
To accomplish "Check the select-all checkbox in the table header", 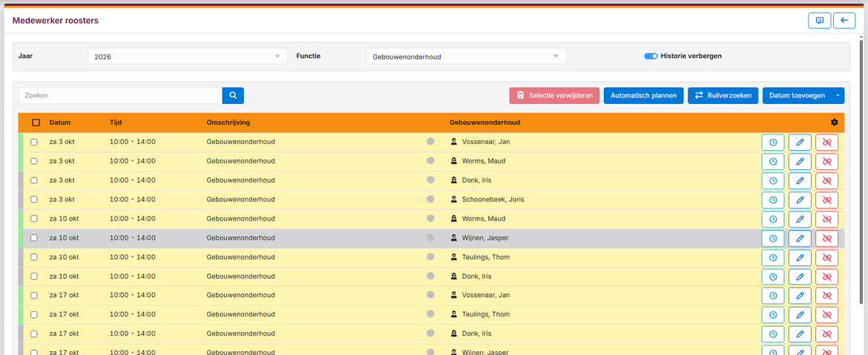I will tap(36, 123).
